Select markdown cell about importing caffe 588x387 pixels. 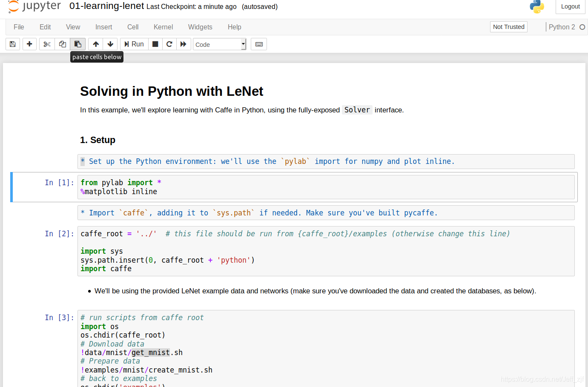click(x=326, y=213)
